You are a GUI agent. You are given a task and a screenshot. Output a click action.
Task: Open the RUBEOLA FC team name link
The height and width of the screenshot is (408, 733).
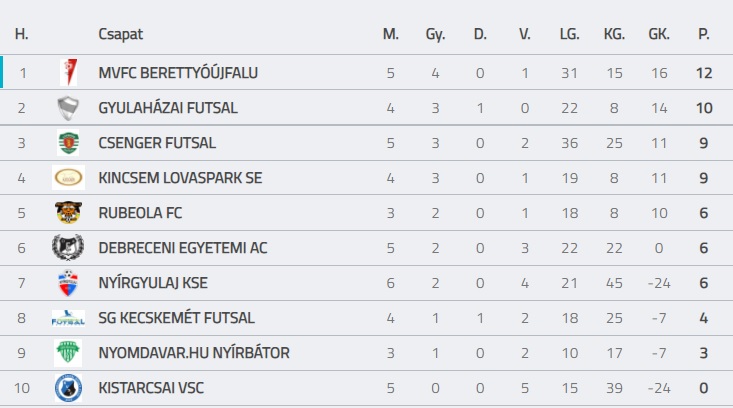tap(140, 213)
